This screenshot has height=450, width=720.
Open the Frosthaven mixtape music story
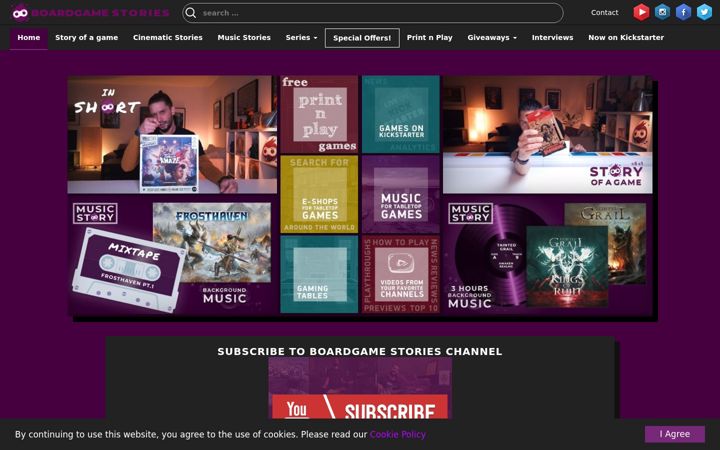click(x=172, y=256)
